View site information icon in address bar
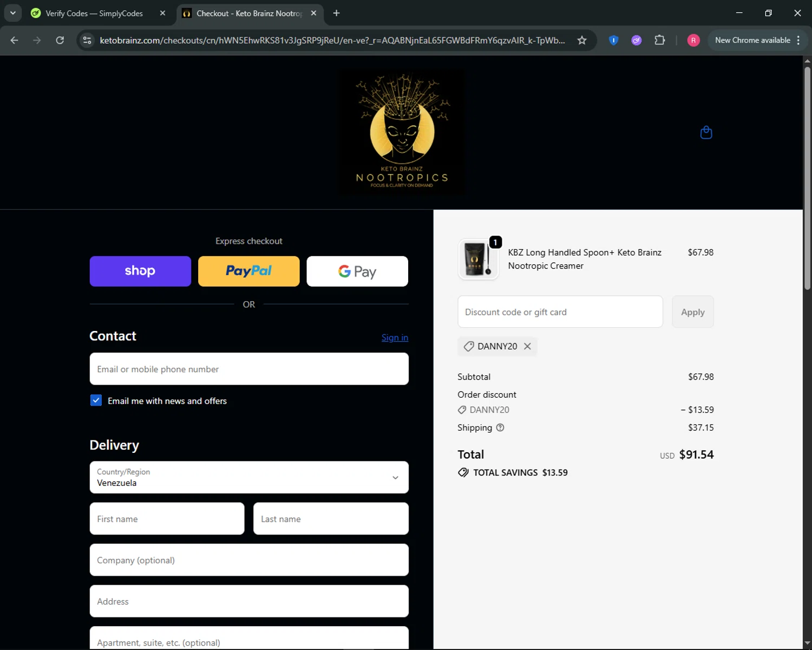 (x=87, y=40)
